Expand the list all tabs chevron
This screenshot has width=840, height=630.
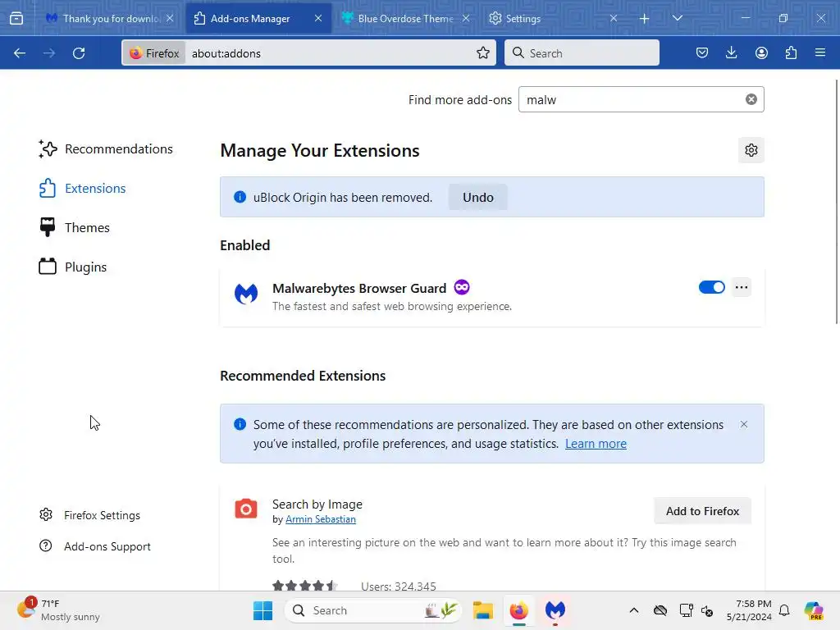tap(677, 18)
